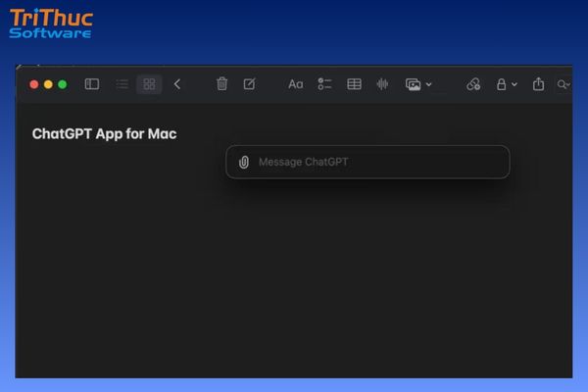
Task: Expand the lock dropdown chevron
Action: [514, 84]
